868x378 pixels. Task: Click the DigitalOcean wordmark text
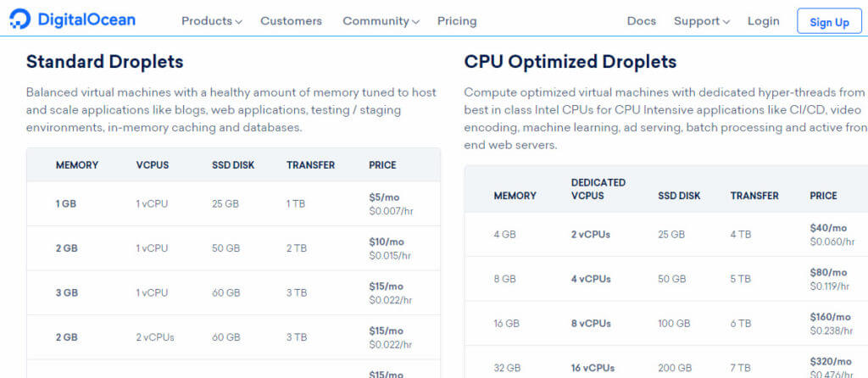point(86,20)
